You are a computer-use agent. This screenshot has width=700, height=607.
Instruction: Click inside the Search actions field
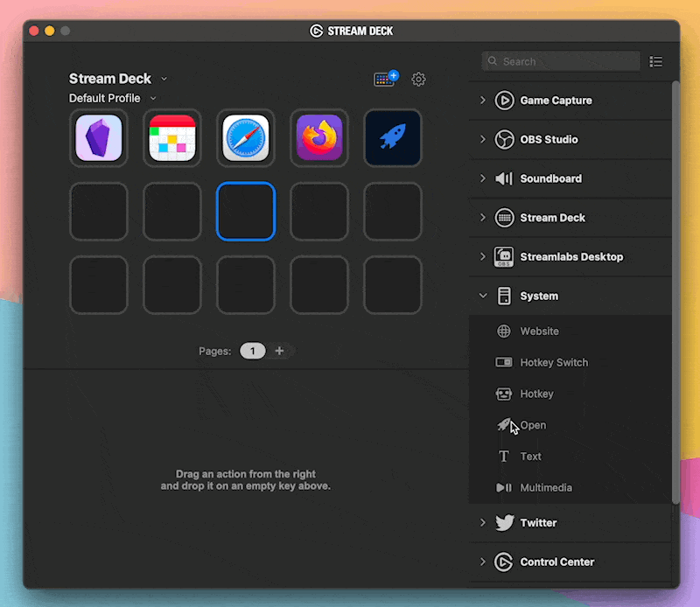[561, 61]
